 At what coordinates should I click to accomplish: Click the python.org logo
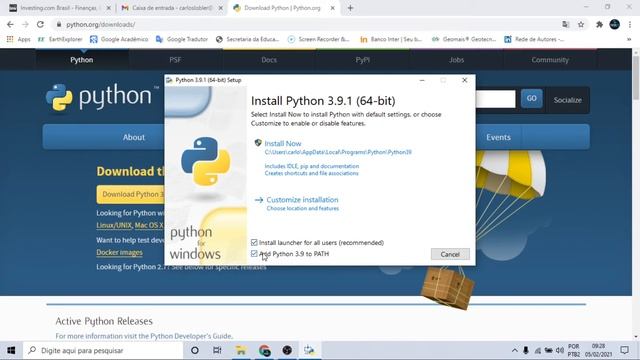coord(102,97)
